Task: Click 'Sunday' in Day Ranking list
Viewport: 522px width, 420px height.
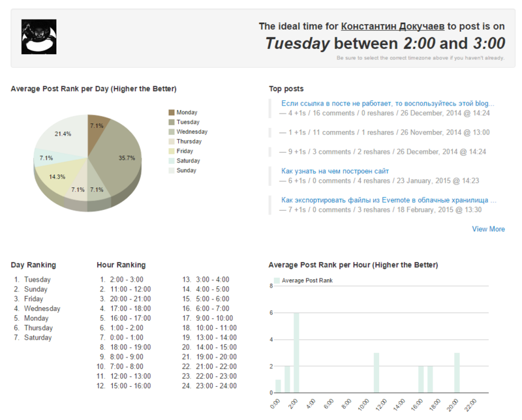Action: (36, 289)
